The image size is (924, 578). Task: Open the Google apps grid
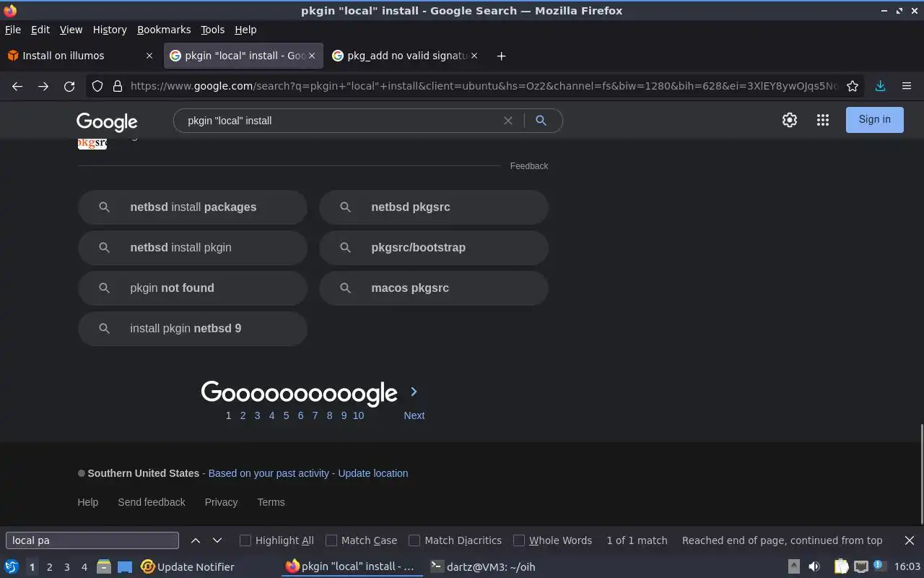point(823,120)
